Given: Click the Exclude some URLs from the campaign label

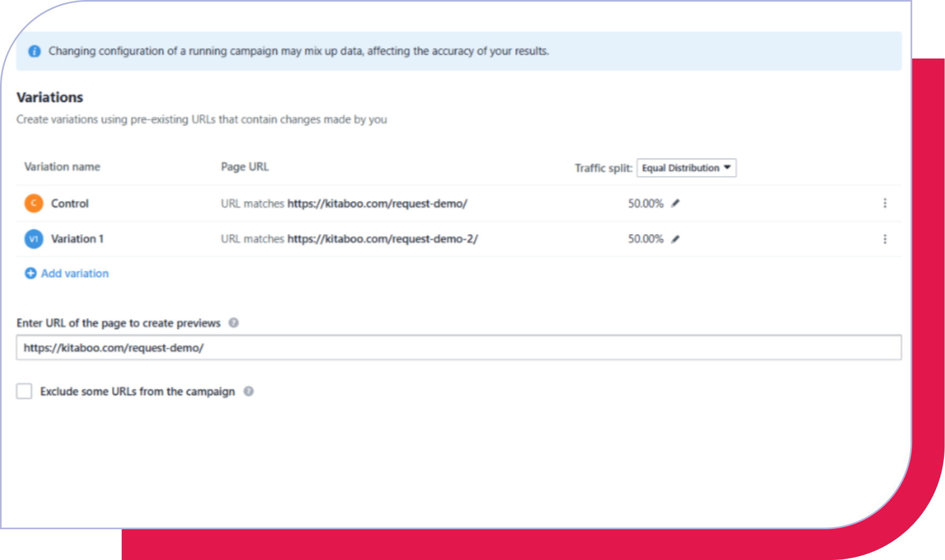Looking at the screenshot, I should [137, 391].
